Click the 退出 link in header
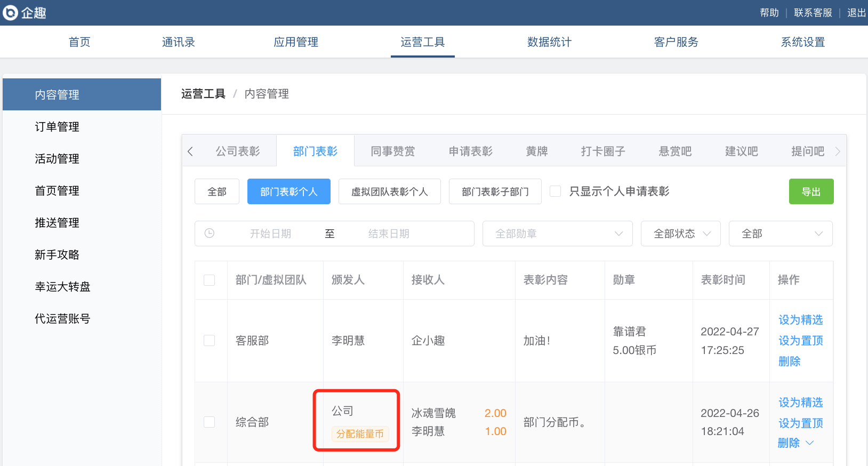 856,12
